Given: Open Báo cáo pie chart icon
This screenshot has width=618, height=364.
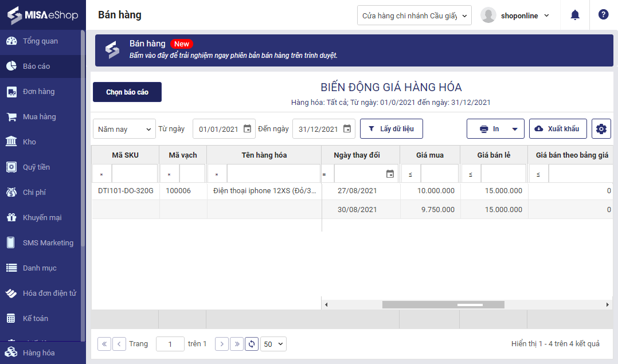Looking at the screenshot, I should 11,66.
